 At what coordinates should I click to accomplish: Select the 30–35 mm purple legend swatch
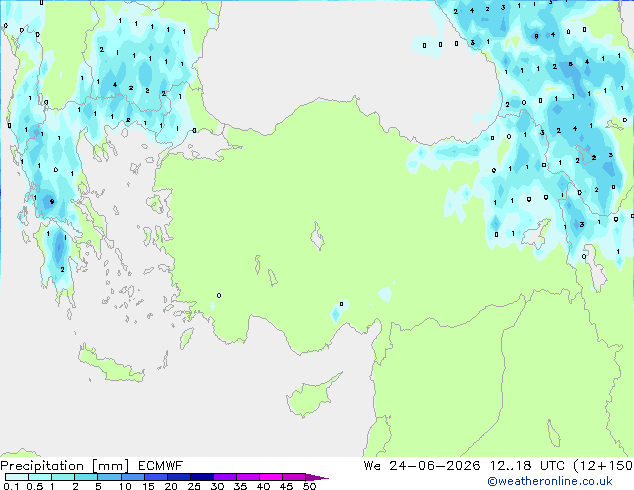click(x=224, y=477)
